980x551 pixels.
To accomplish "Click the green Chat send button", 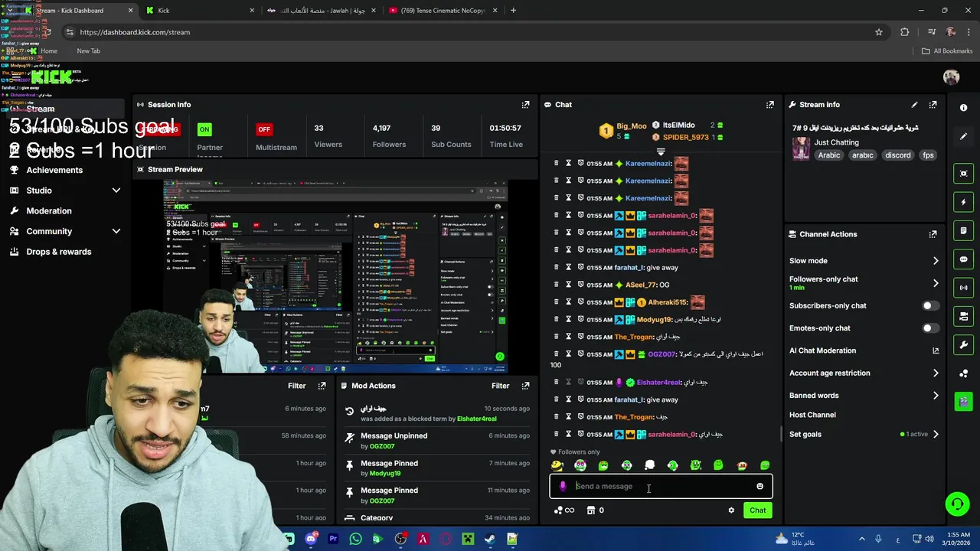I will [x=757, y=510].
